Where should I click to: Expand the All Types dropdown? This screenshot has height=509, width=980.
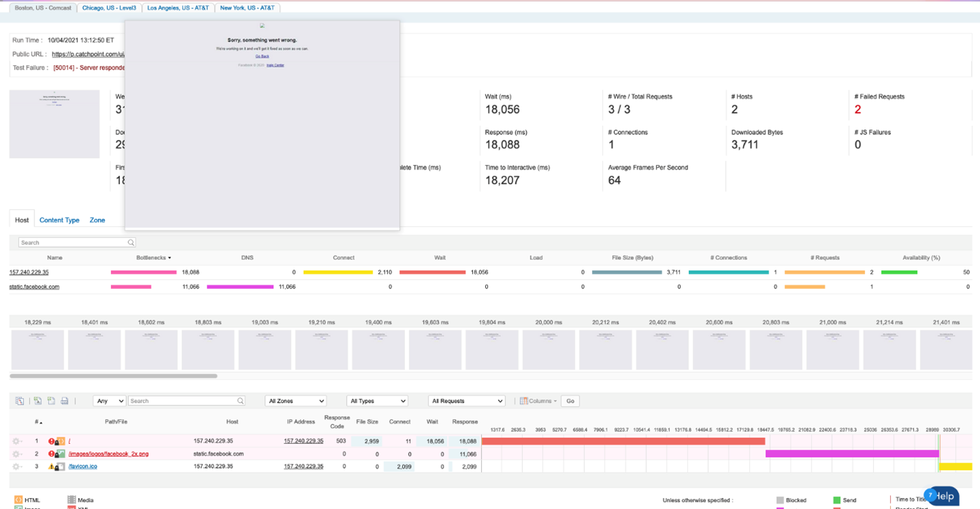377,401
